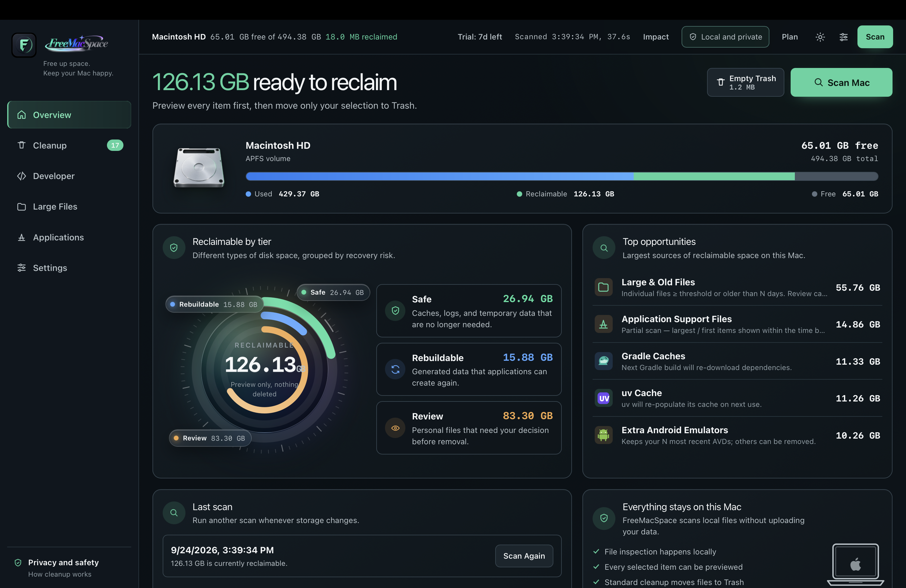Click the shield icon beside Everything stays on this Mac

click(x=604, y=518)
